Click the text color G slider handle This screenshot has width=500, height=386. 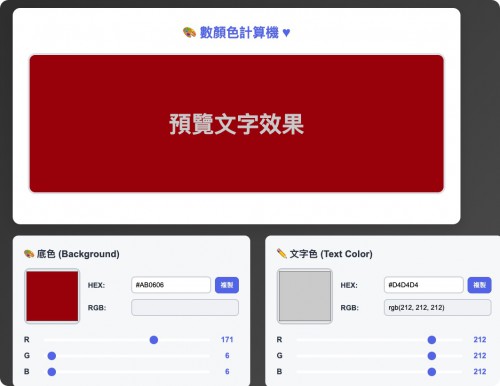pyautogui.click(x=432, y=356)
